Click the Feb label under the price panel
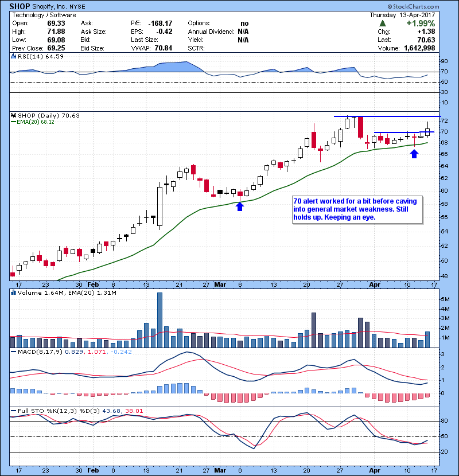Viewport: 459px width, 476px height. 94,285
